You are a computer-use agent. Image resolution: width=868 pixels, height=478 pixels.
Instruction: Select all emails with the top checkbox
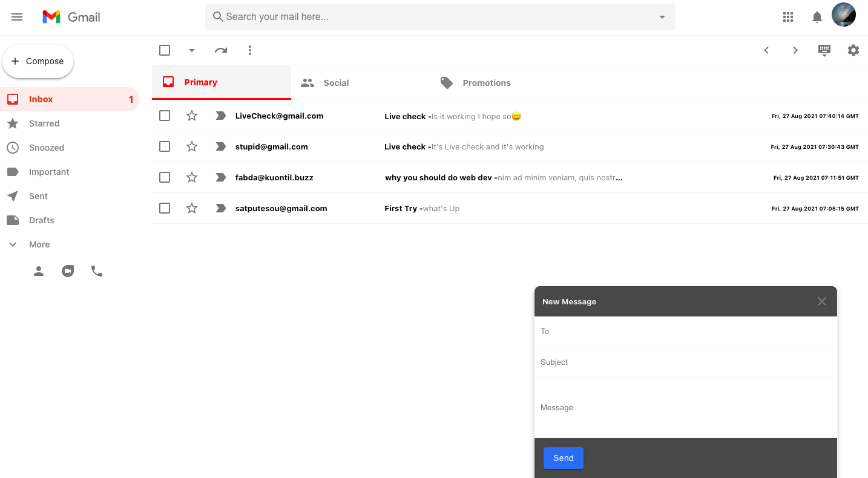pos(165,50)
